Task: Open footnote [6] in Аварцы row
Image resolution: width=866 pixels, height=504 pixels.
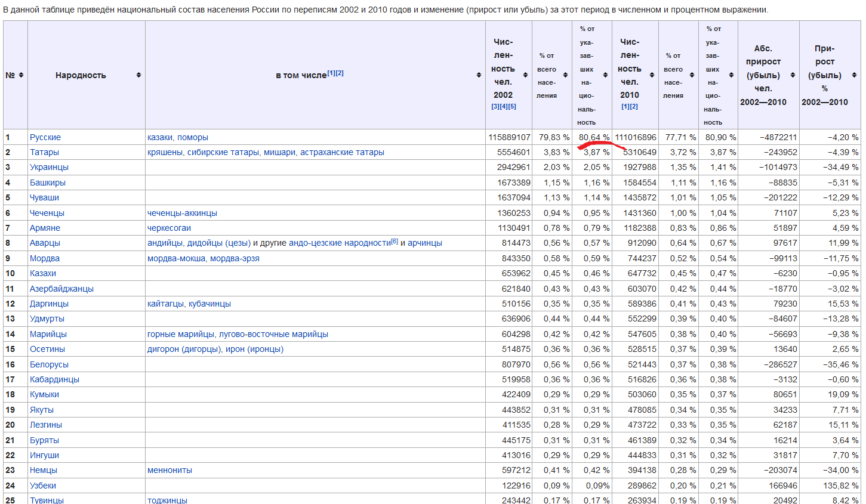Action: tap(395, 241)
